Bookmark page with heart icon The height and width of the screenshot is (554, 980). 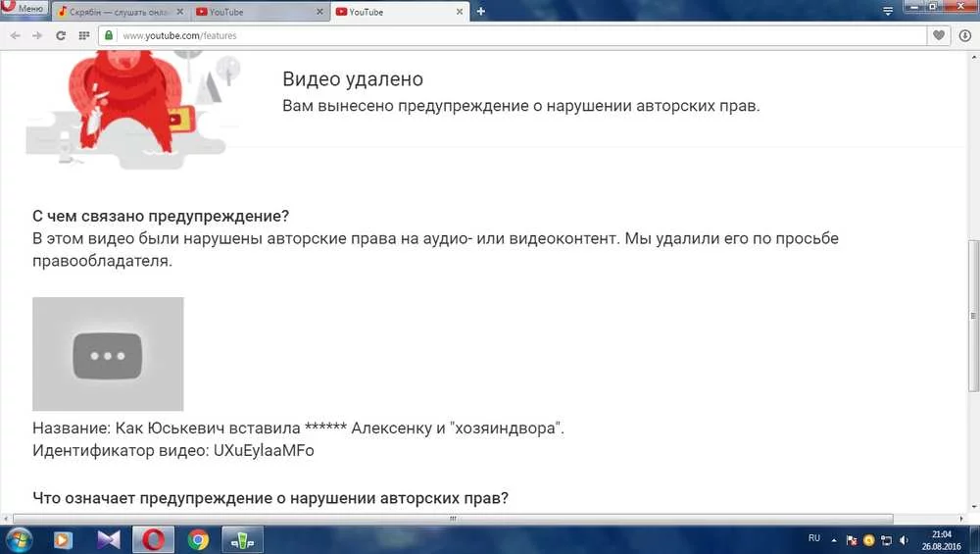(x=939, y=35)
